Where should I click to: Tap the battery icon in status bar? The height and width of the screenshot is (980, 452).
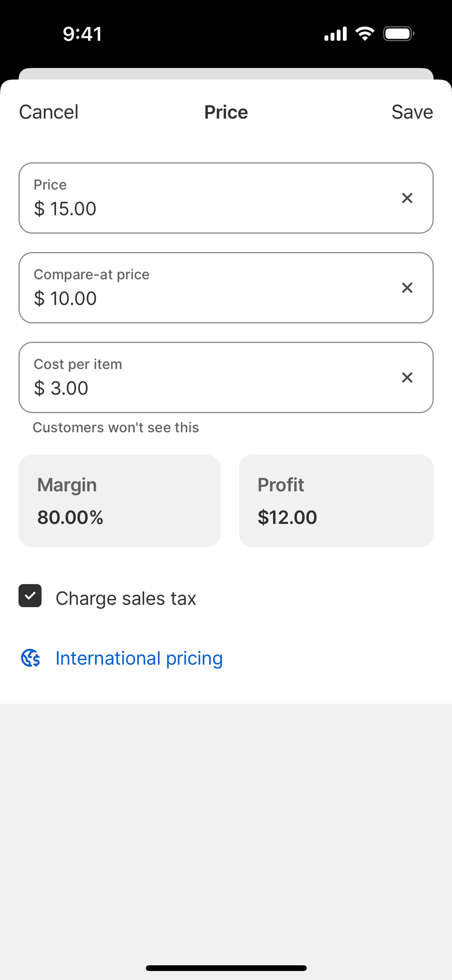(398, 34)
